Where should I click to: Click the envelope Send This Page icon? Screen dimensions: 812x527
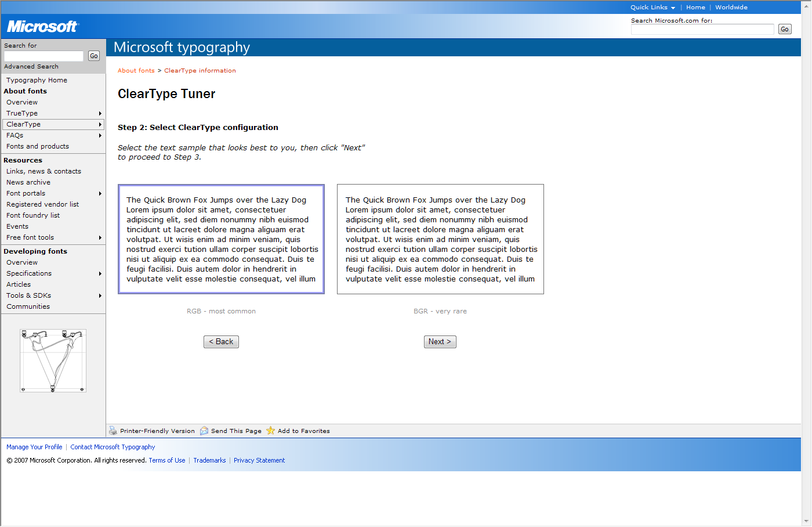pos(204,431)
